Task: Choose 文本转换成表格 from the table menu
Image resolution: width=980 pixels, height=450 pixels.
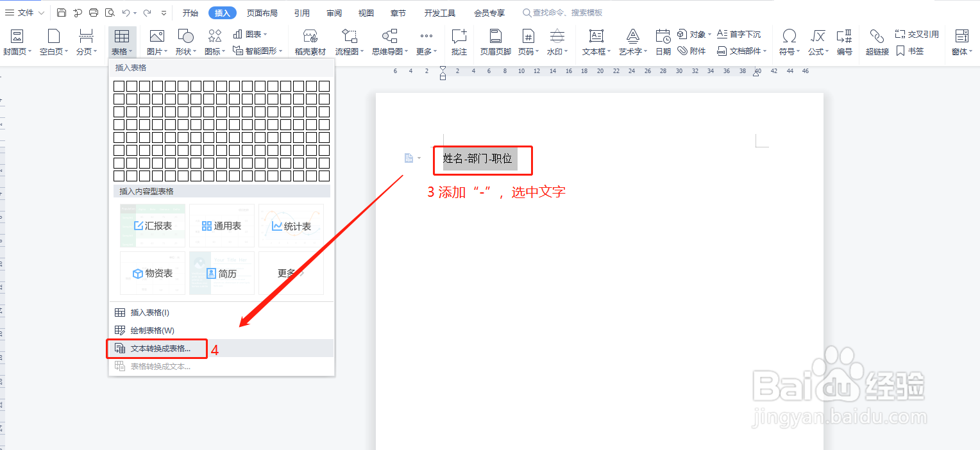Action: click(x=157, y=349)
